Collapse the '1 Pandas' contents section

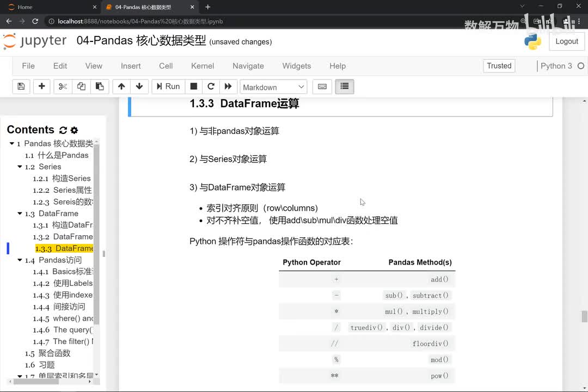coord(11,143)
